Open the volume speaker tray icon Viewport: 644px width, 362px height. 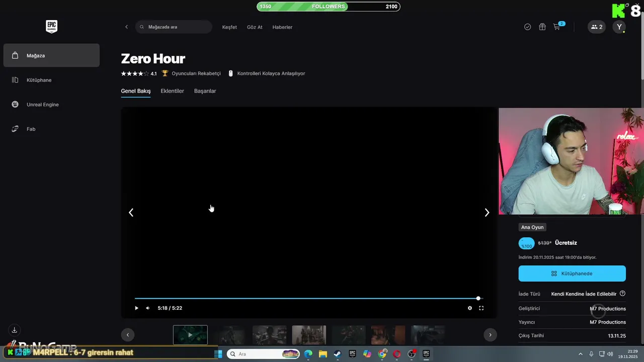point(610,354)
